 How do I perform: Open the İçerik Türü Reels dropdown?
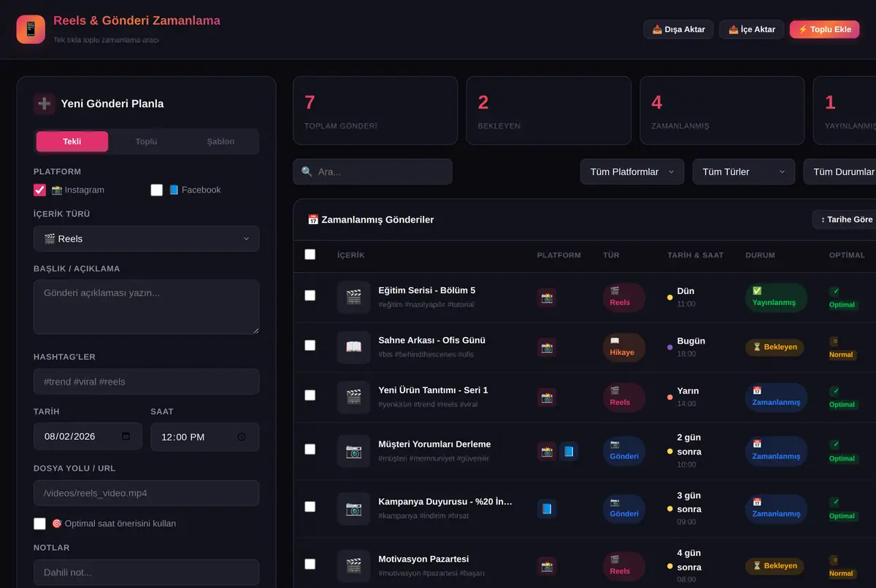pyautogui.click(x=146, y=239)
